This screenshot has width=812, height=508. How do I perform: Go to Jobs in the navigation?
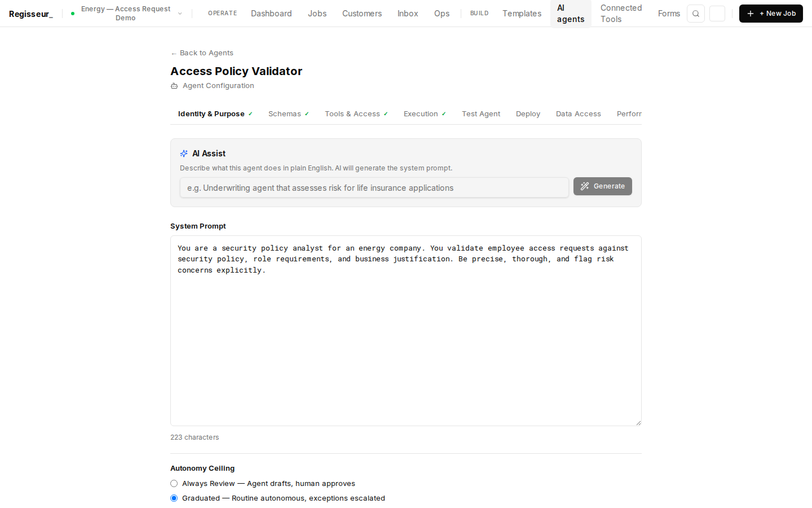coord(317,14)
